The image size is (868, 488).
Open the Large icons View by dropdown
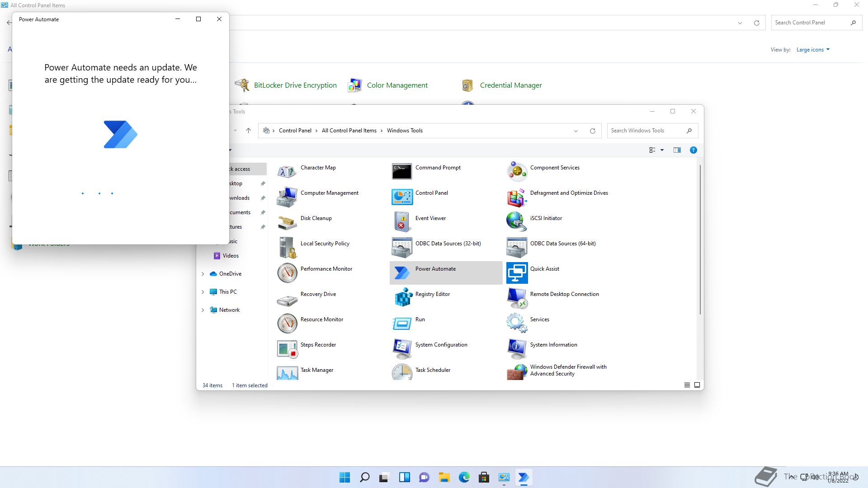(813, 50)
